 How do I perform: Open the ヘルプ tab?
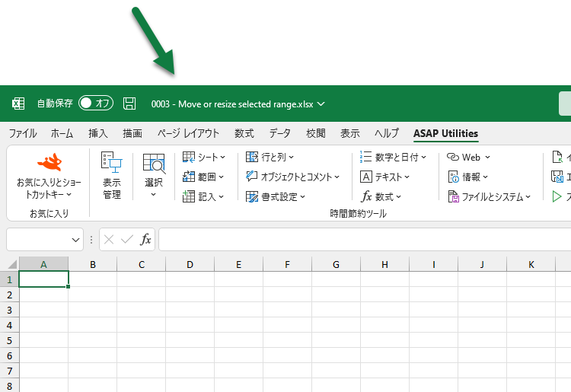pyautogui.click(x=387, y=133)
